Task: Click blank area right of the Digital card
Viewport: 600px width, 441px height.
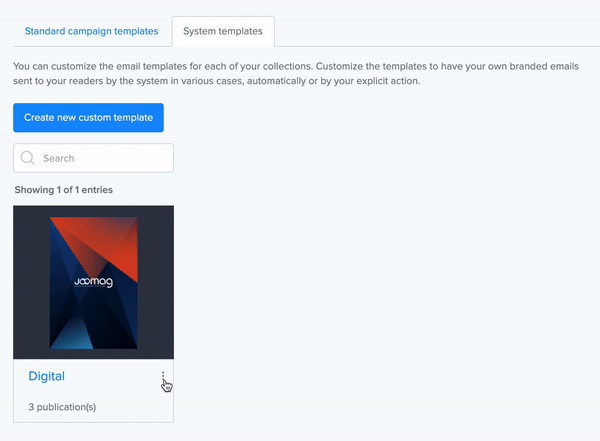Action: click(x=380, y=300)
